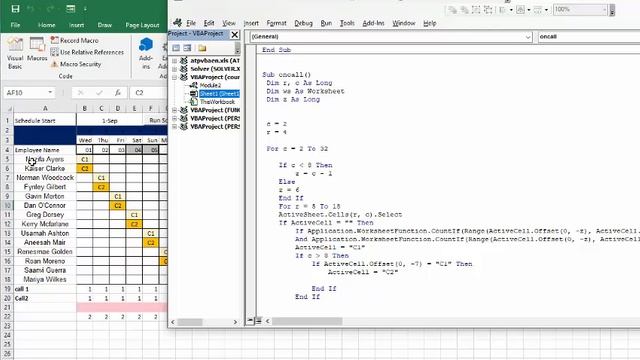Image resolution: width=640 pixels, height=360 pixels.
Task: Click the View Object icon in Project pane
Action: click(187, 48)
